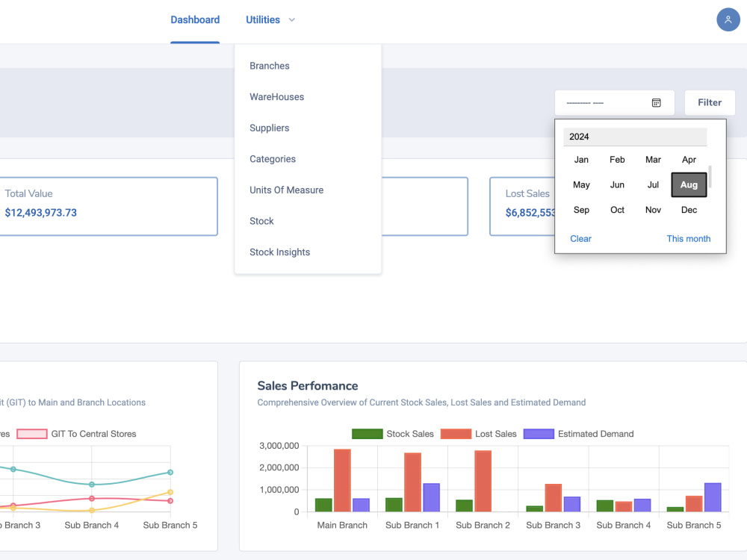Open the Utilities menu
Image resolution: width=747 pixels, height=560 pixels.
point(263,20)
